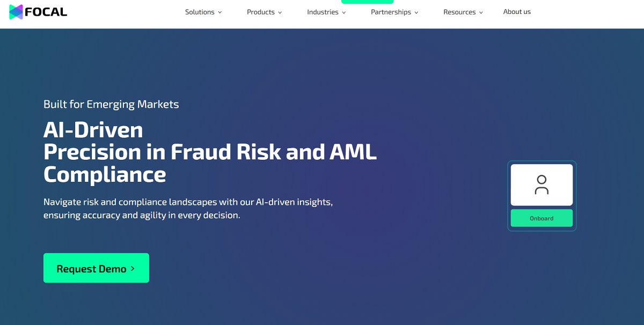Screen dimensions: 644x325
Task: Open the Industries menu
Action: (x=323, y=12)
